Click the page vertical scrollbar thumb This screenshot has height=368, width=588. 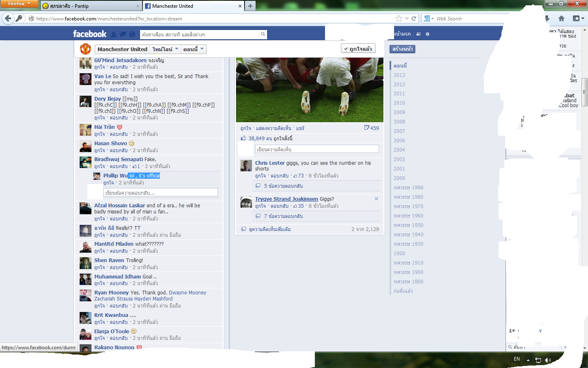585,92
